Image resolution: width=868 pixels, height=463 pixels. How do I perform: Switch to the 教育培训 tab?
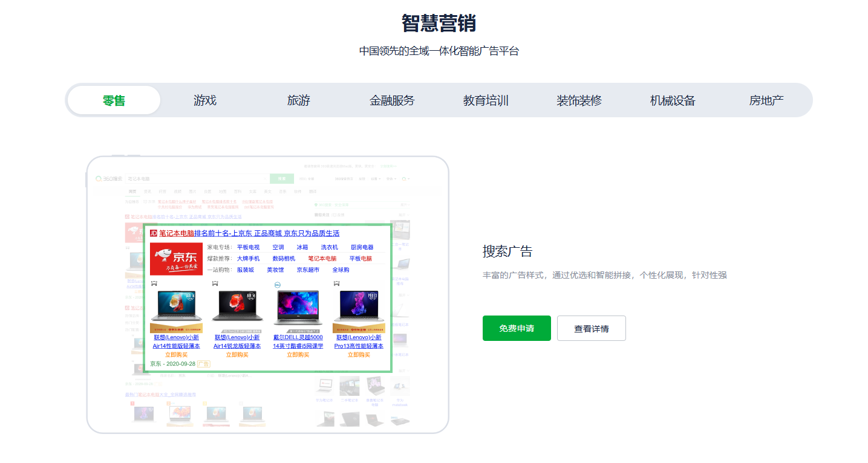486,100
